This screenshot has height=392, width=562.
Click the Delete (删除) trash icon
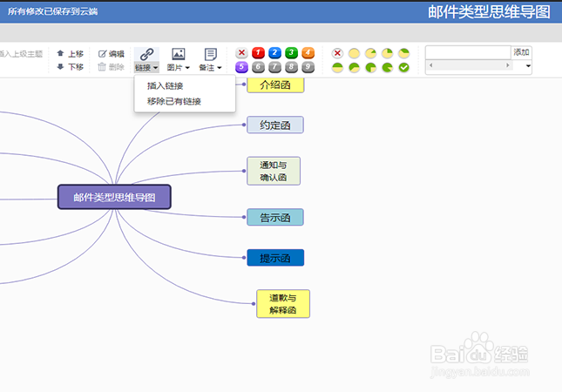coord(102,67)
